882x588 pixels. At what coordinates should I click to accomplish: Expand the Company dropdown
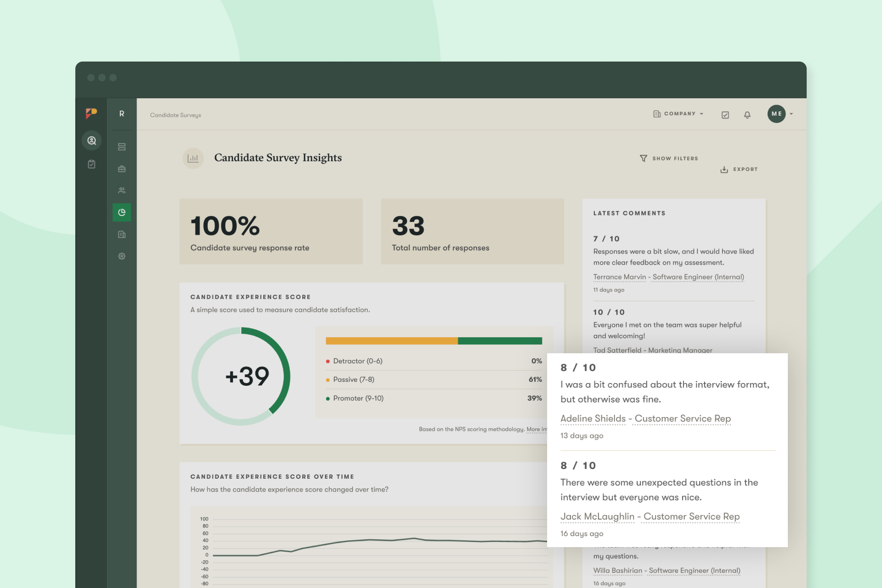(678, 114)
